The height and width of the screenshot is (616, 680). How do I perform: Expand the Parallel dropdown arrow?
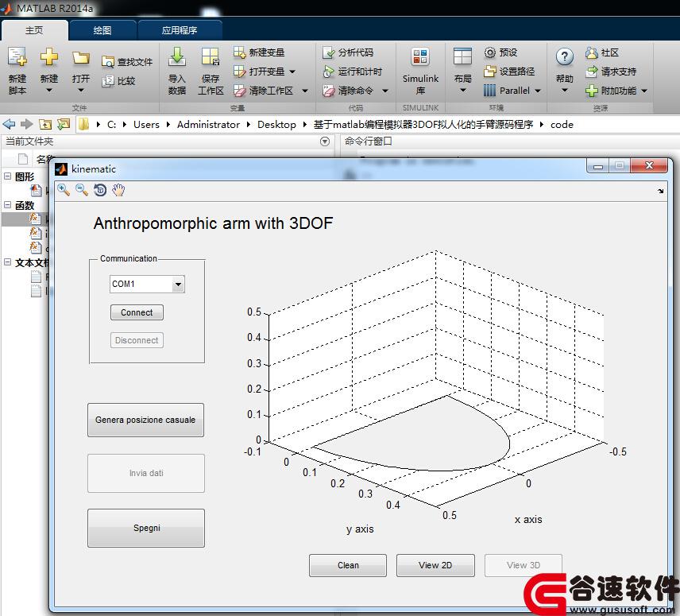pyautogui.click(x=538, y=91)
